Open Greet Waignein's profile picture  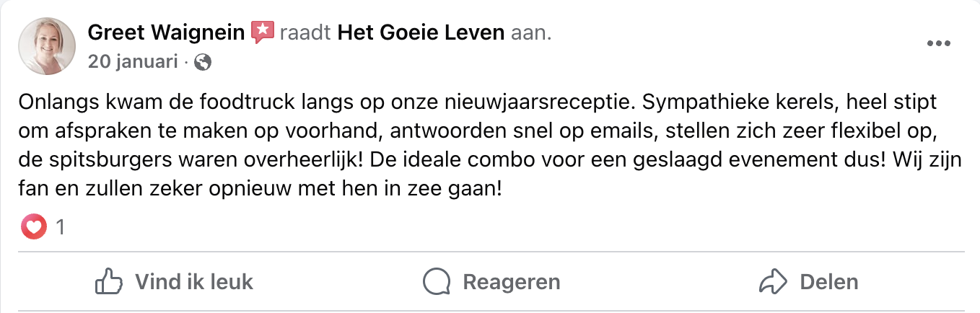point(47,46)
